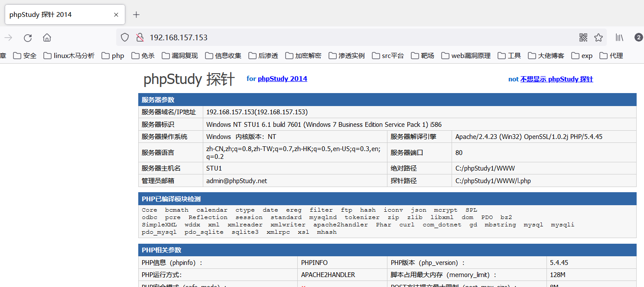The image size is (644, 287).
Task: Open the PHPINFO link
Action: click(314, 263)
